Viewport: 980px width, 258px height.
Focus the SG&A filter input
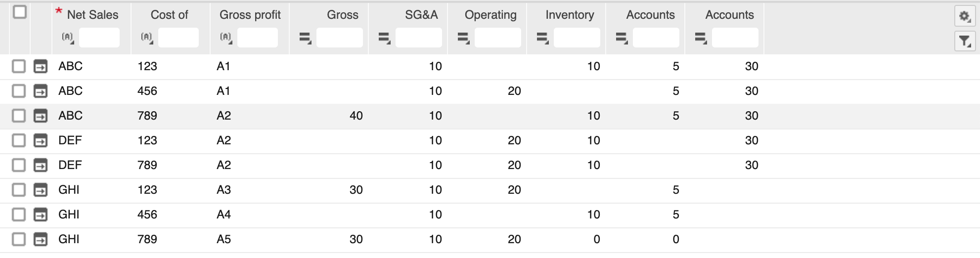[419, 38]
